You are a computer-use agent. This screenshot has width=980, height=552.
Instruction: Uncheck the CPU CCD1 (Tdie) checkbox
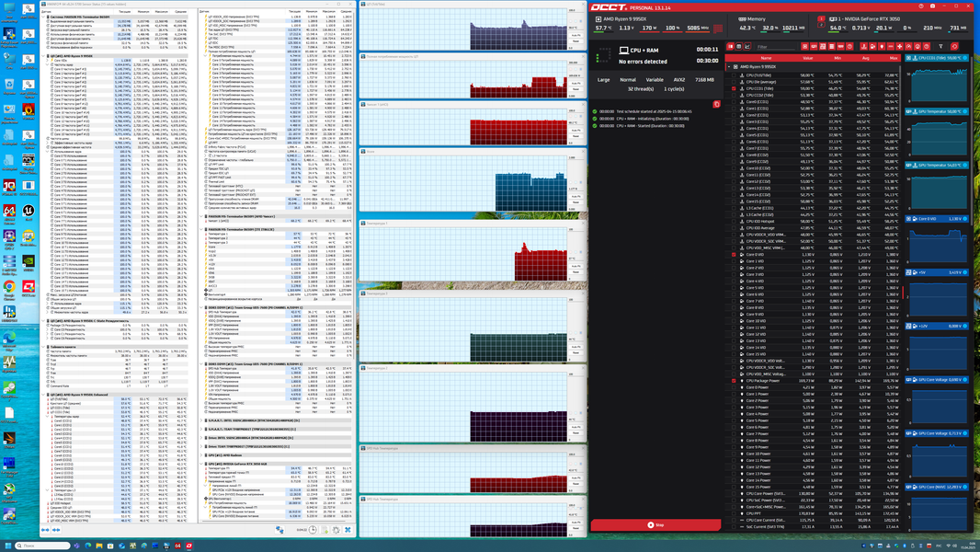click(734, 88)
